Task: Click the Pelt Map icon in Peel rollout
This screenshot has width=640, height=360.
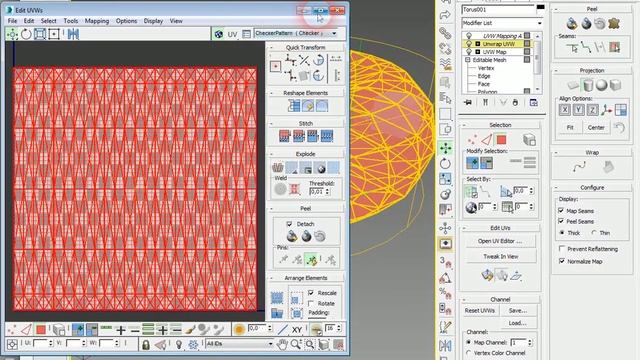Action: (x=614, y=24)
